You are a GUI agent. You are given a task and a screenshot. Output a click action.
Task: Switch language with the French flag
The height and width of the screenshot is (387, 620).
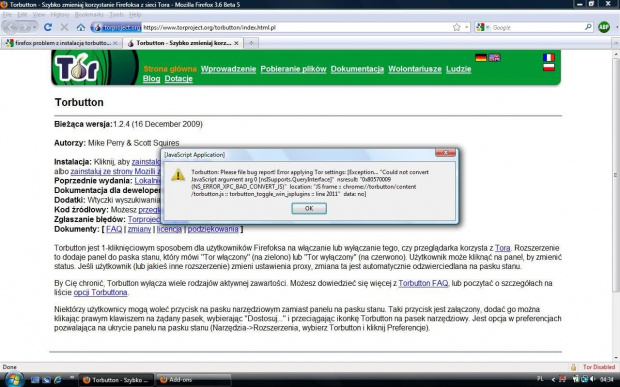click(x=548, y=58)
